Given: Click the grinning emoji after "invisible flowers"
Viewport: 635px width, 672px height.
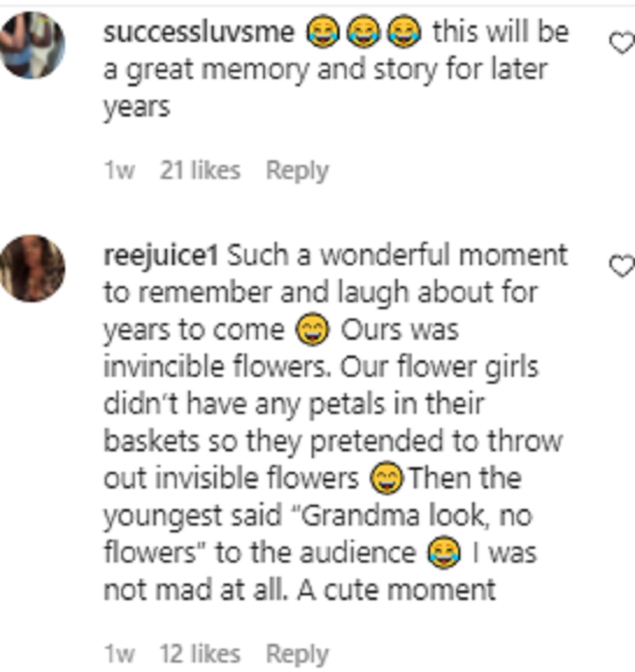Looking at the screenshot, I should point(388,480).
